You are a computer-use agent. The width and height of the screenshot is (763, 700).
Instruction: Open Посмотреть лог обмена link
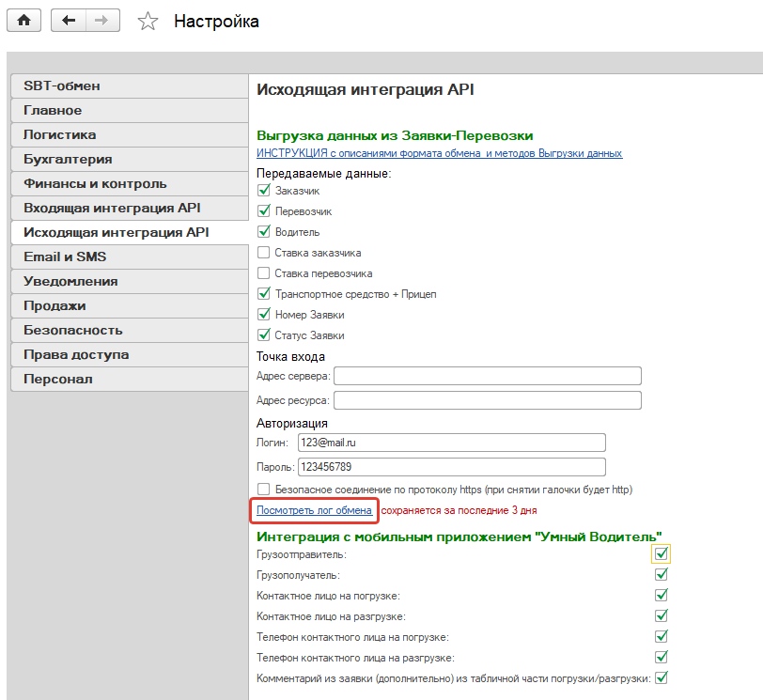315,510
